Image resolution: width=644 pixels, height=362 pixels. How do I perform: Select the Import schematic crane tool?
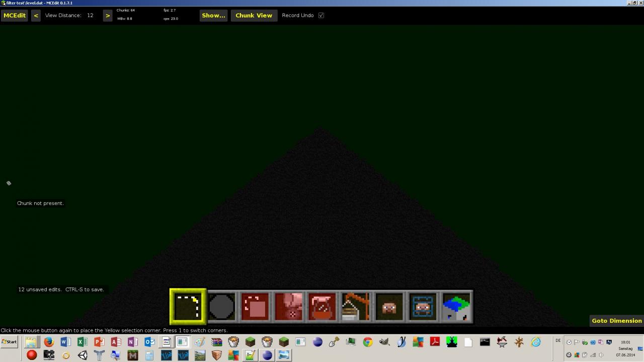click(355, 306)
